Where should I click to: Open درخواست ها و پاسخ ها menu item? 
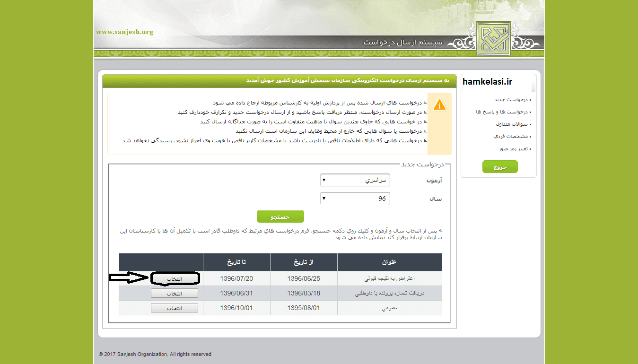pos(502,112)
